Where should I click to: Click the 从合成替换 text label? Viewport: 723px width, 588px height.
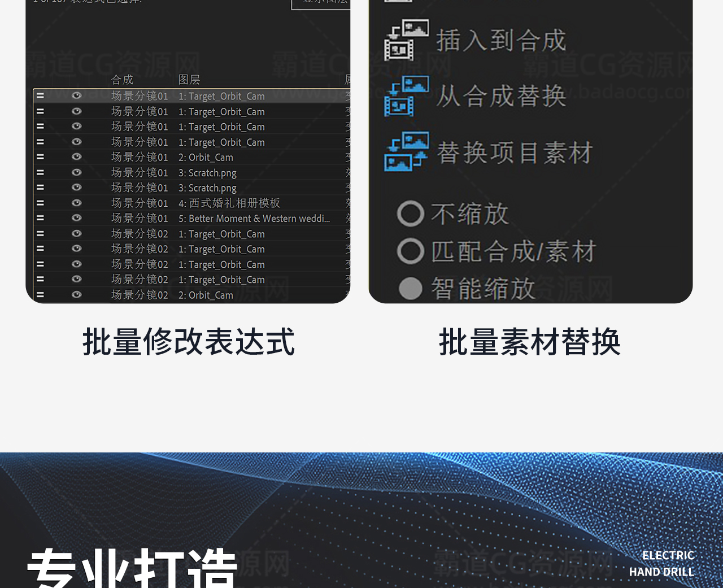pos(501,97)
